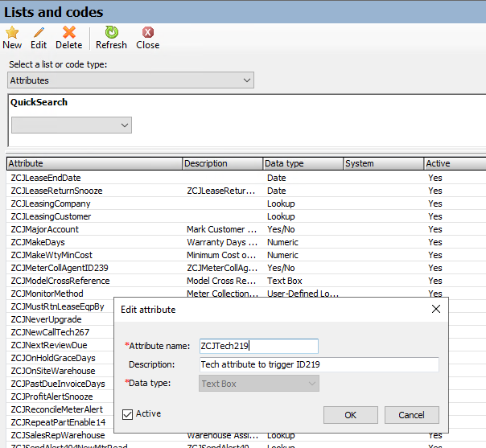Click Active Yes value for ZCJModelCrossReference

[x=435, y=281]
